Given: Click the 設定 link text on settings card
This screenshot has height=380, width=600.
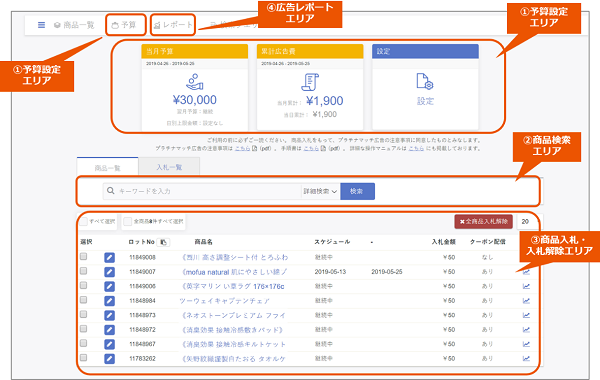Looking at the screenshot, I should (x=425, y=101).
